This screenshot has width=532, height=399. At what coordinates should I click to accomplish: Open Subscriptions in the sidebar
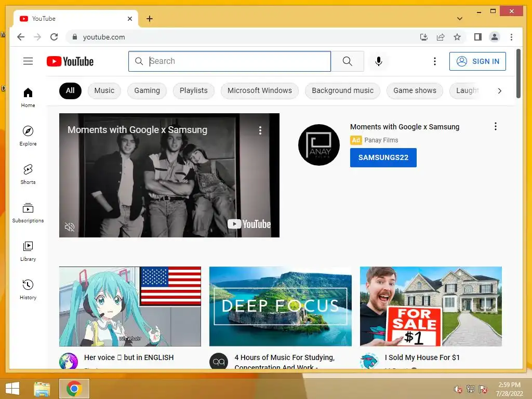click(28, 212)
